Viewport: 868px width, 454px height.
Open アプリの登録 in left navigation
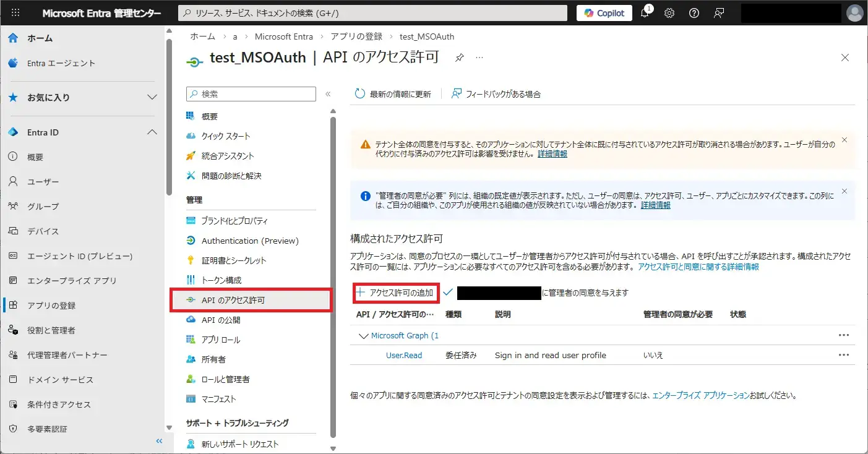51,306
